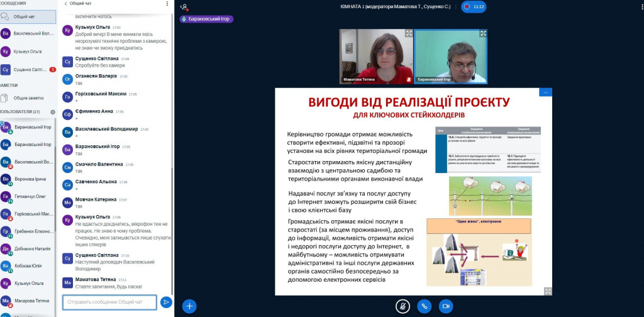
Task: Open Общие заметки shared notes
Action: click(28, 98)
